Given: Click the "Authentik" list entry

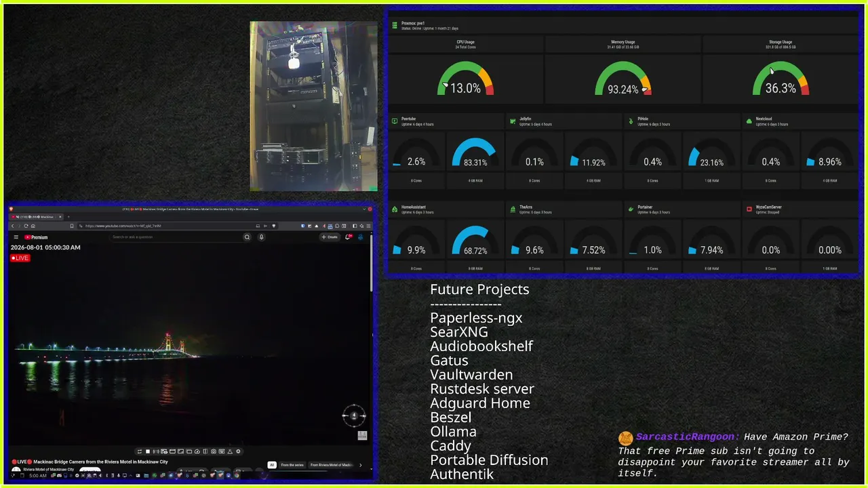Looking at the screenshot, I should pos(462,474).
